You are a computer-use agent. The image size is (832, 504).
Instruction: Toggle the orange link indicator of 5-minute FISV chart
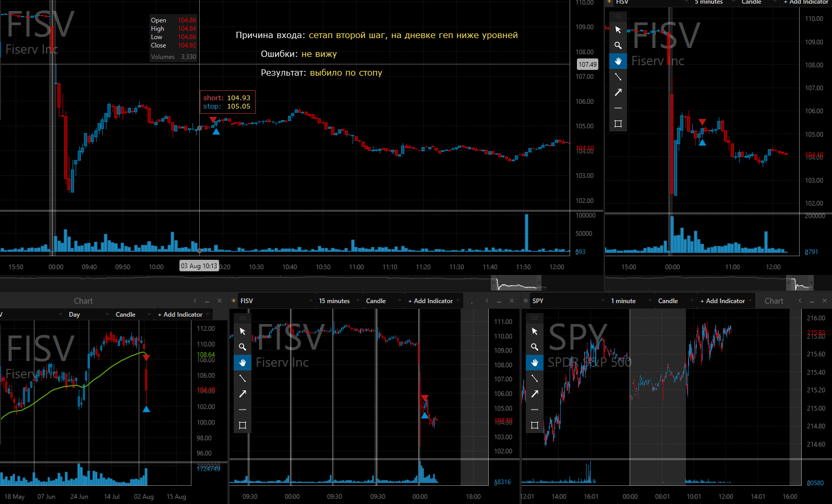pyautogui.click(x=609, y=2)
